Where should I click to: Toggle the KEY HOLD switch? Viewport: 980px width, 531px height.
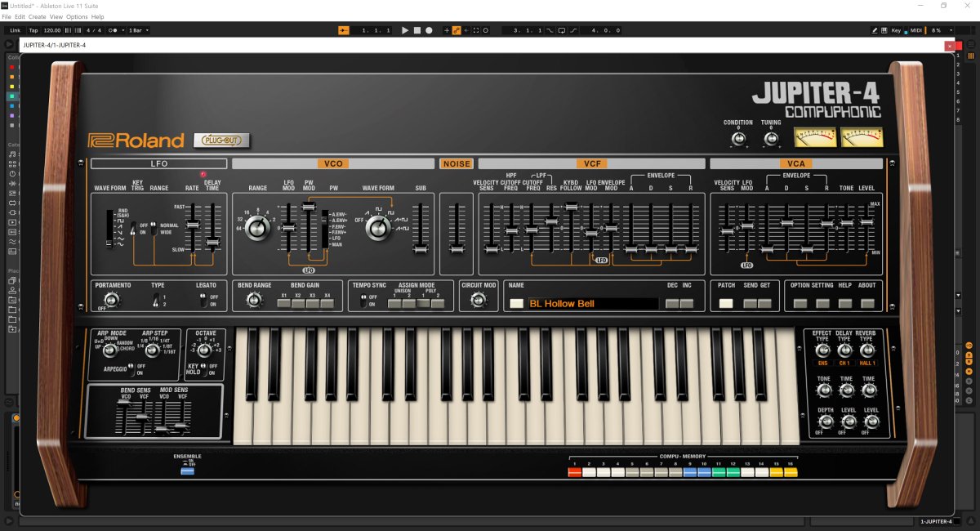pos(204,370)
